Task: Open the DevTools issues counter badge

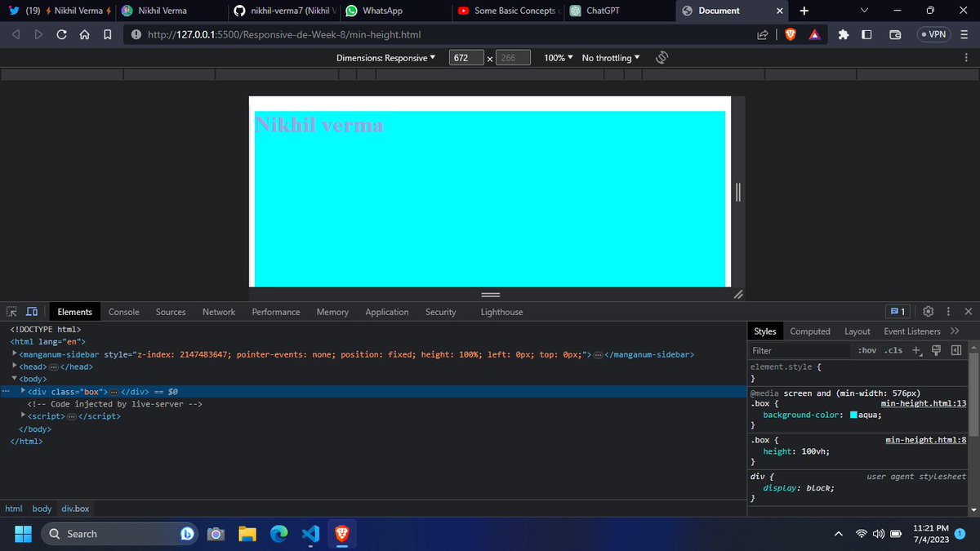Action: coord(898,312)
